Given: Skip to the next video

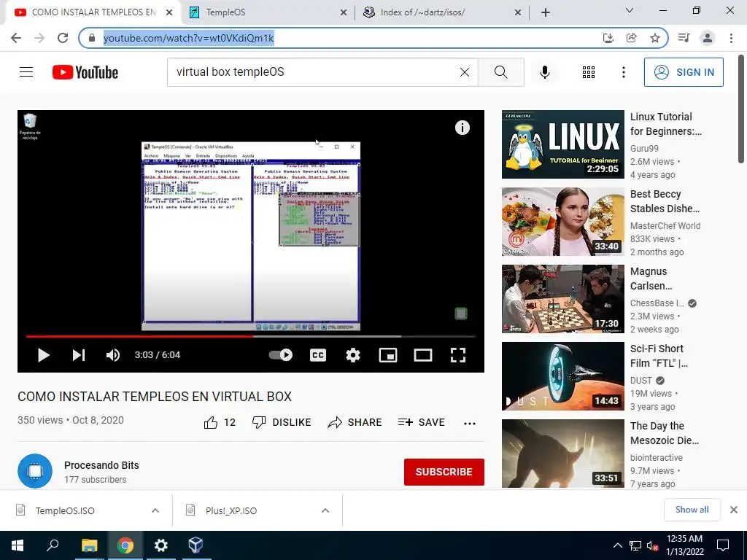Looking at the screenshot, I should click(x=78, y=355).
